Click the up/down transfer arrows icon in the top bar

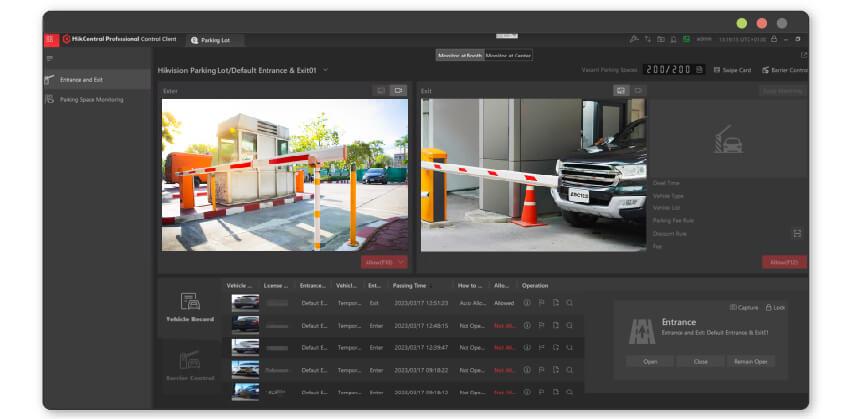[648, 39]
